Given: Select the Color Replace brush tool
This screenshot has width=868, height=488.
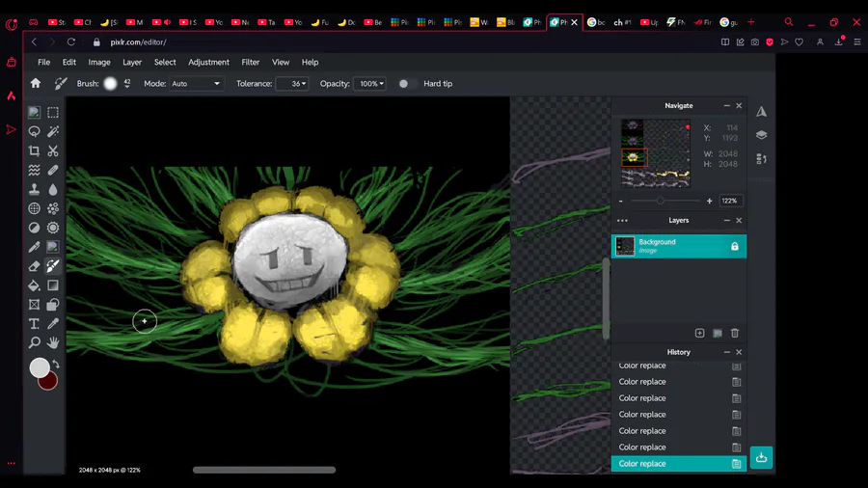Looking at the screenshot, I should 53,266.
